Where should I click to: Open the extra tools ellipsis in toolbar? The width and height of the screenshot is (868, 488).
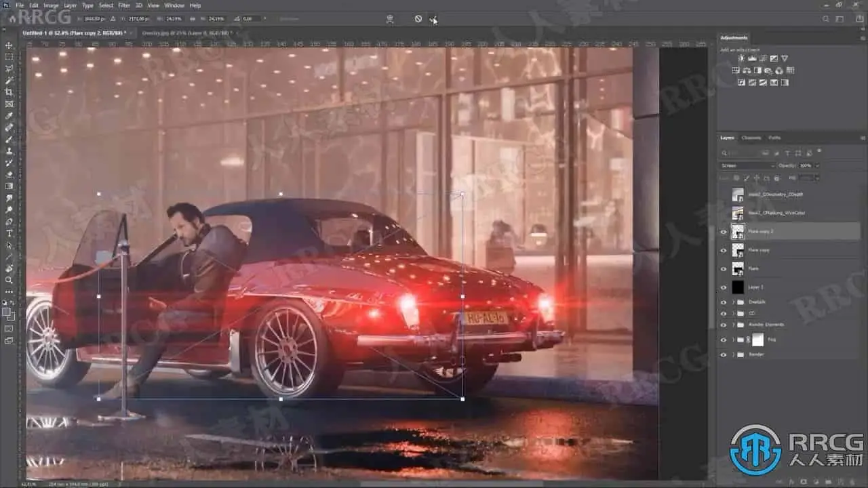coord(9,291)
